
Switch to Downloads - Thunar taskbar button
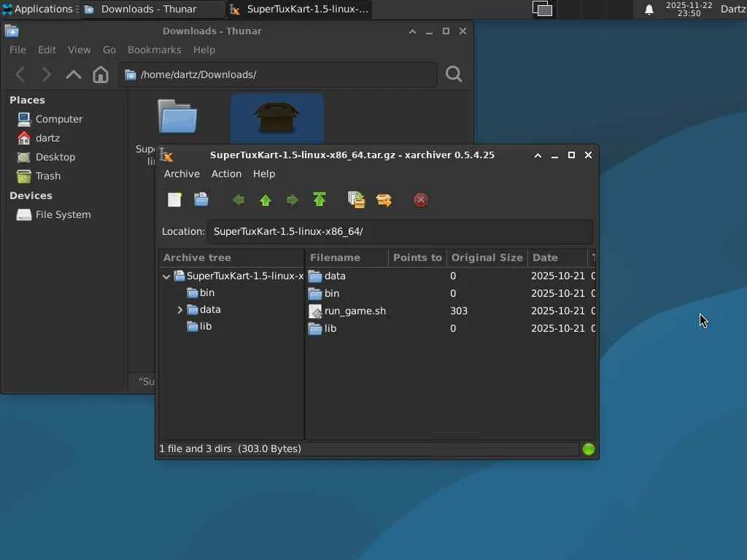tap(152, 9)
